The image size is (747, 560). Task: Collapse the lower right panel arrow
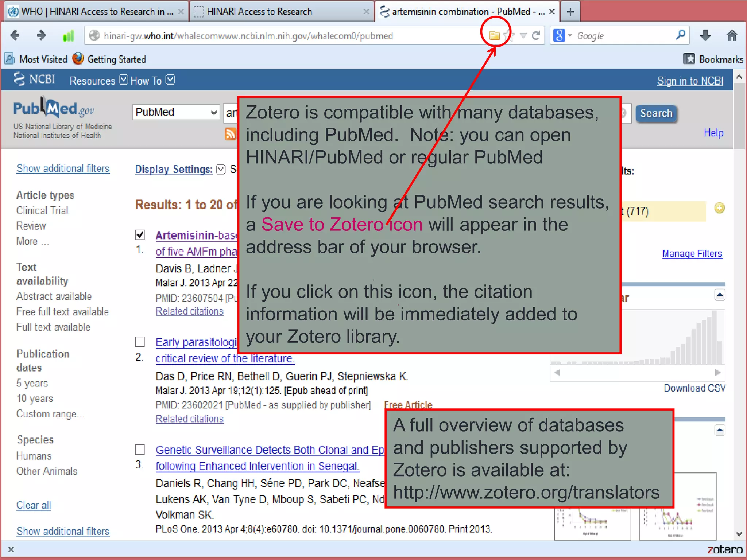pos(720,430)
